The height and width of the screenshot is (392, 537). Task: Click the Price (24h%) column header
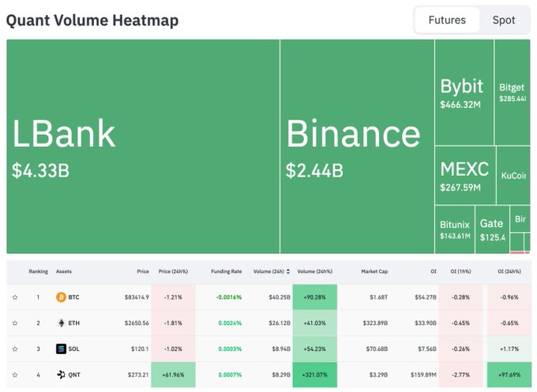click(173, 271)
